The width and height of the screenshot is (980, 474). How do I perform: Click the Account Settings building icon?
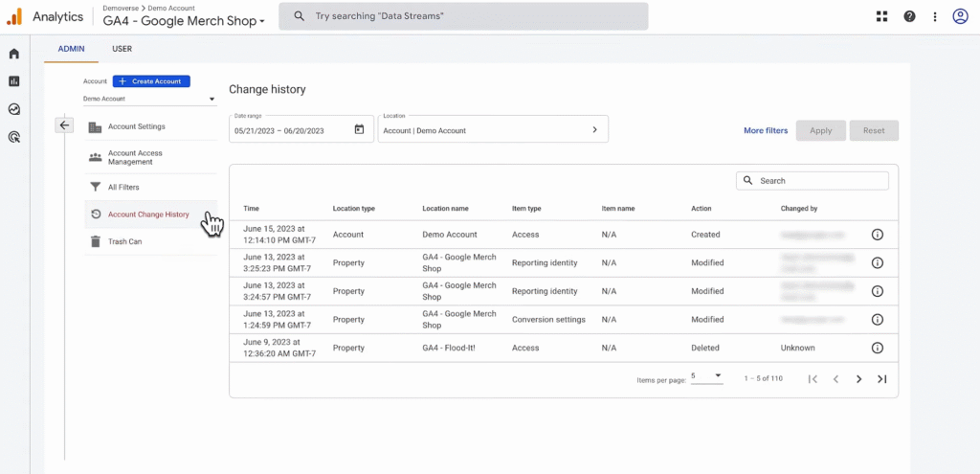(x=95, y=127)
